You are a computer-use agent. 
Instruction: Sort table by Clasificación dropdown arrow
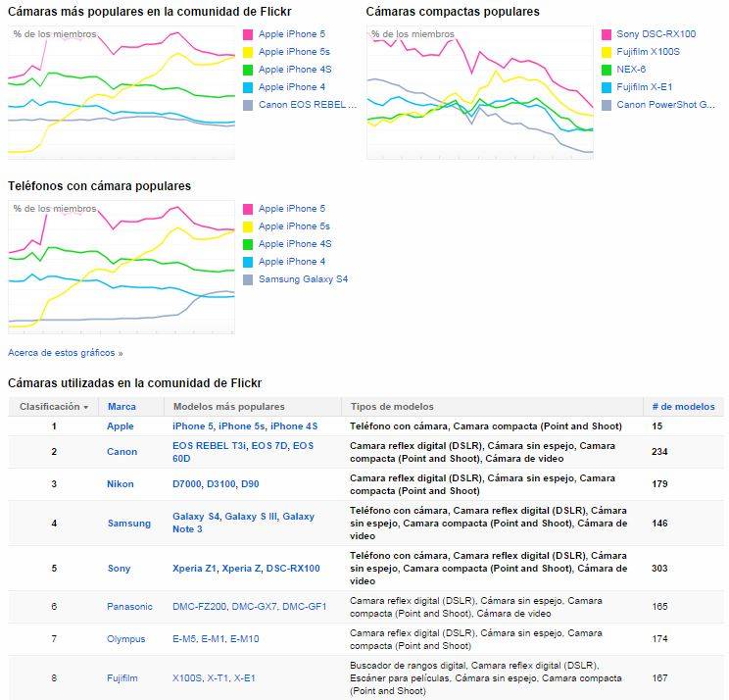pyautogui.click(x=86, y=407)
